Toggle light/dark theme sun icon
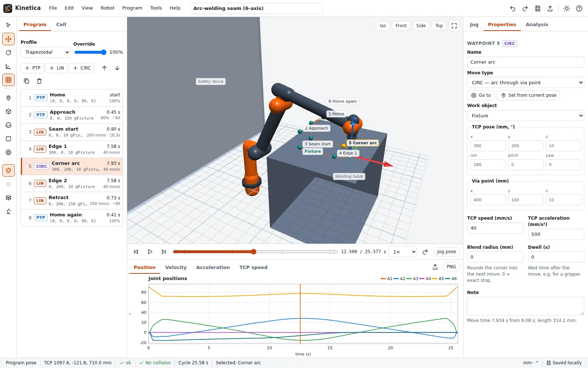The width and height of the screenshot is (588, 368). pyautogui.click(x=567, y=8)
